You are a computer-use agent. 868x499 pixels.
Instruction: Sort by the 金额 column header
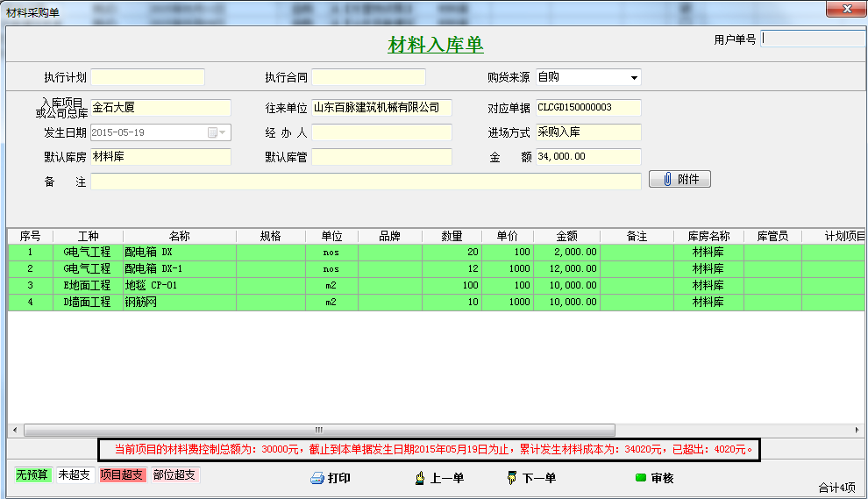tap(566, 236)
